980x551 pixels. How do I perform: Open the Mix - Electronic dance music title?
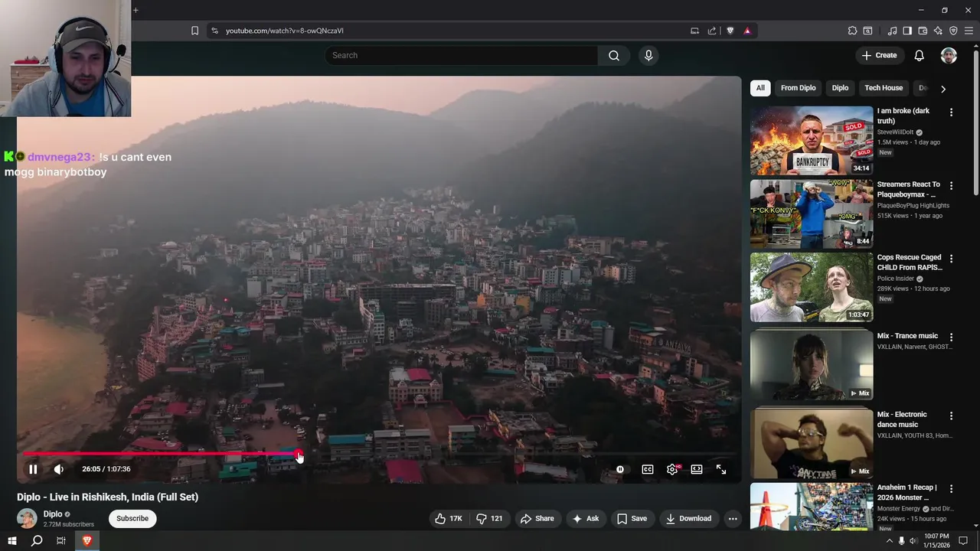point(902,419)
